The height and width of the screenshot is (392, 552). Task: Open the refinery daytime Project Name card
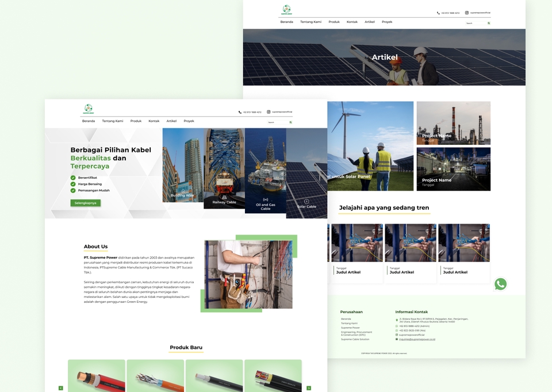coord(454,123)
